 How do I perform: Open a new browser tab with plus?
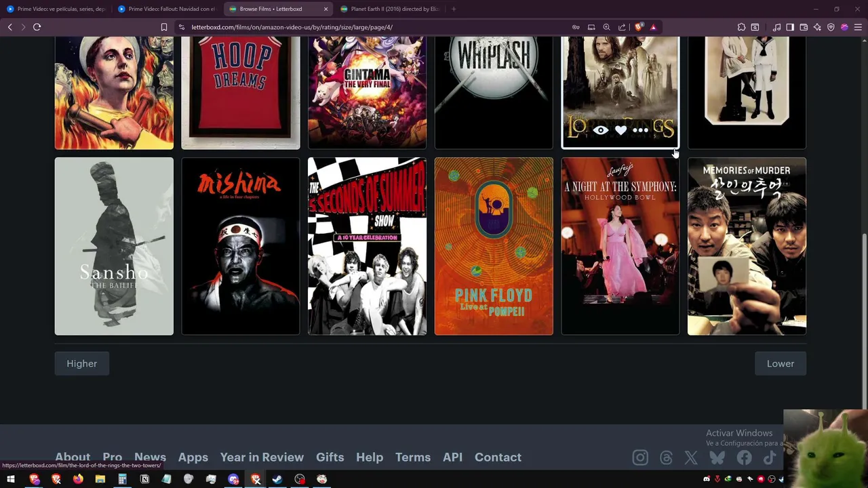click(x=454, y=9)
